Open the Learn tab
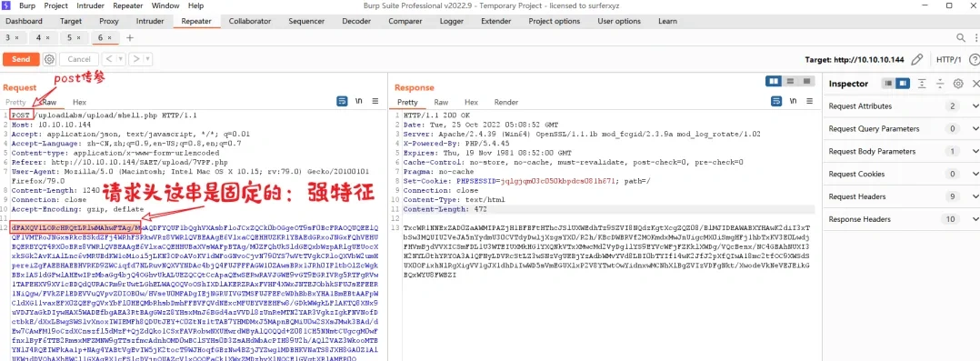This screenshot has height=361, width=980. coord(667,21)
